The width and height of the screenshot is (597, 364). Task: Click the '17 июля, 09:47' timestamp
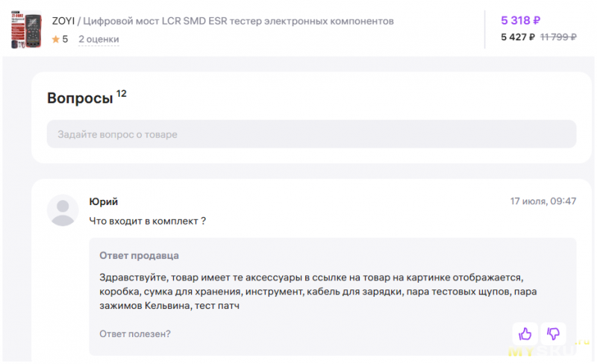(x=543, y=201)
